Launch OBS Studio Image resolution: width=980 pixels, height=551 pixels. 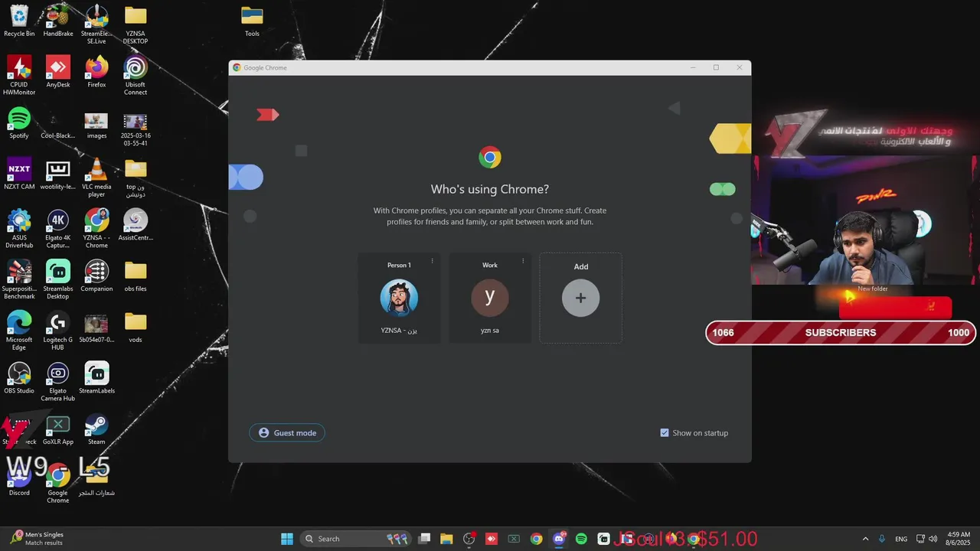(19, 378)
